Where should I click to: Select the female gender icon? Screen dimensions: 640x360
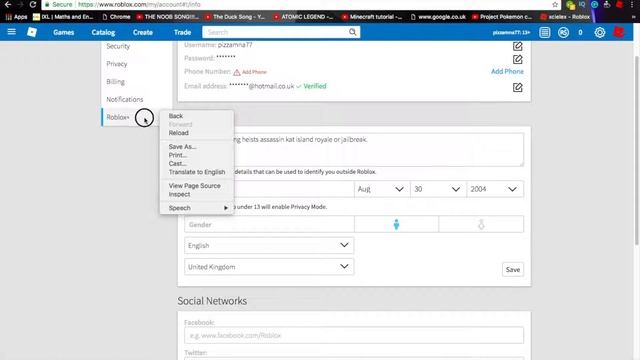[481, 224]
